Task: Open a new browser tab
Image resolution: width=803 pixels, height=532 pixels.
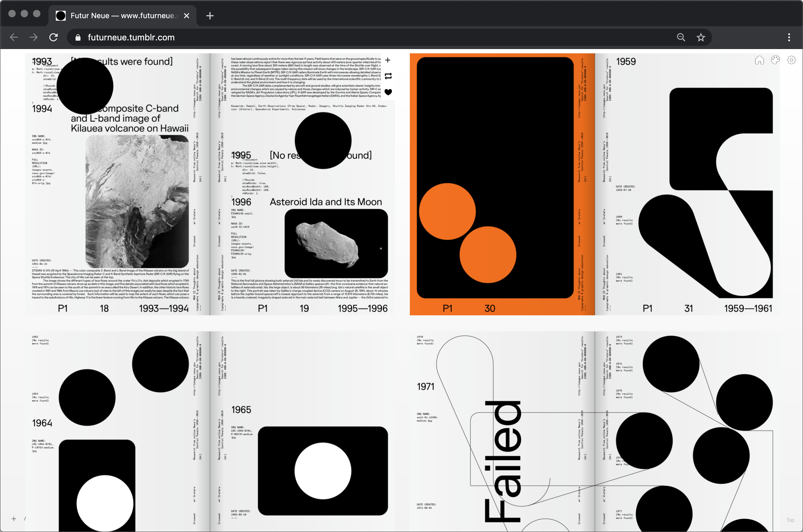Action: coord(210,16)
